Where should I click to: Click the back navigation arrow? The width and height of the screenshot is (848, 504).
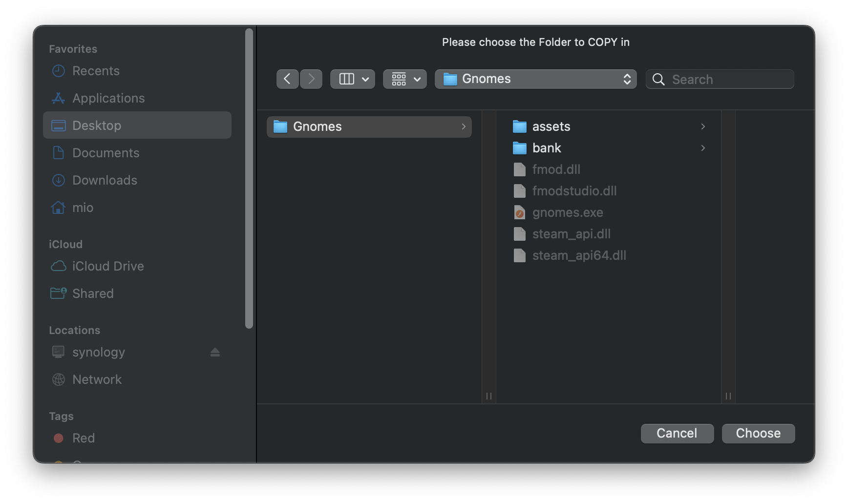pyautogui.click(x=287, y=79)
